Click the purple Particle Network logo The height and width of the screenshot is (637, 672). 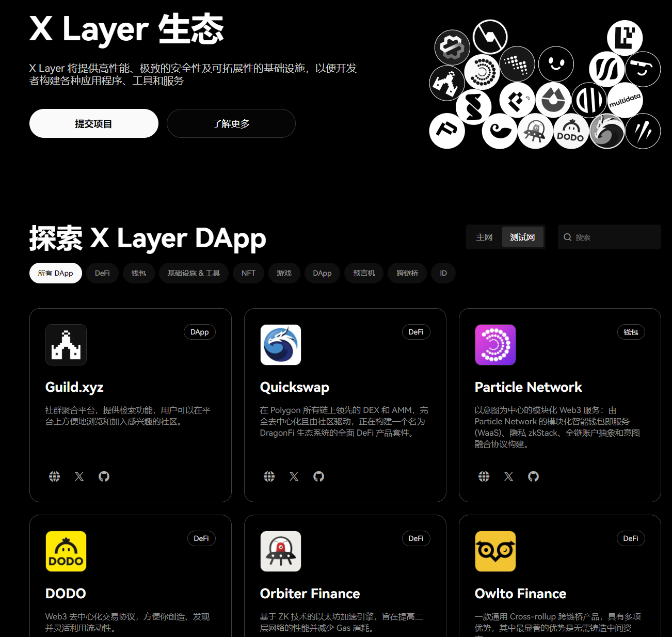[495, 345]
